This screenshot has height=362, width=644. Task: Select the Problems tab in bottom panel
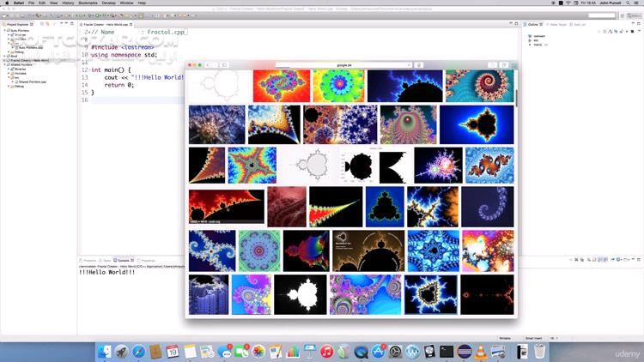(x=89, y=259)
